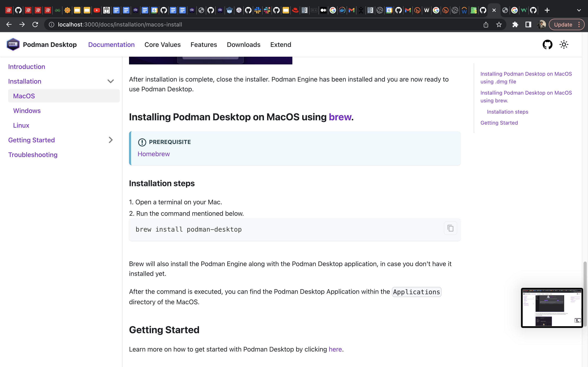Open the Downloads navbar item
Screen dimensions: 588x367
pos(243,45)
